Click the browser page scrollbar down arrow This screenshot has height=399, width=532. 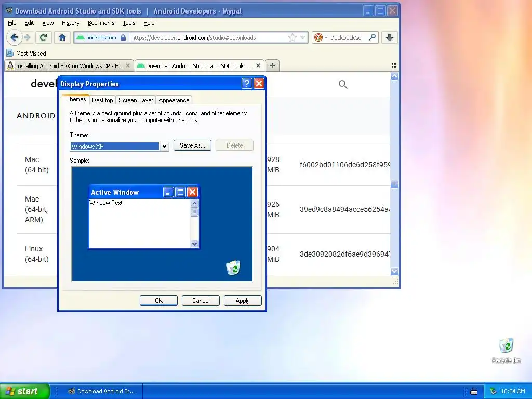[x=394, y=271]
